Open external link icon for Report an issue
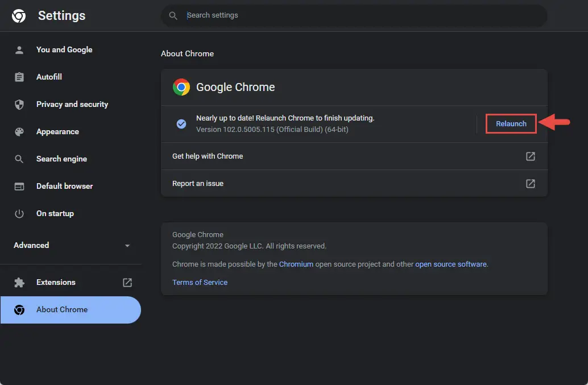 (x=530, y=183)
